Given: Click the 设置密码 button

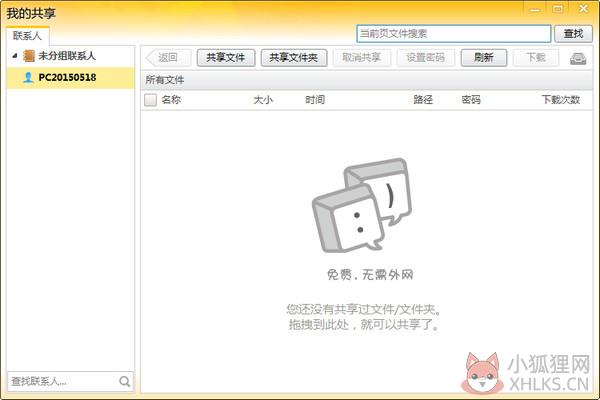Looking at the screenshot, I should coord(426,58).
